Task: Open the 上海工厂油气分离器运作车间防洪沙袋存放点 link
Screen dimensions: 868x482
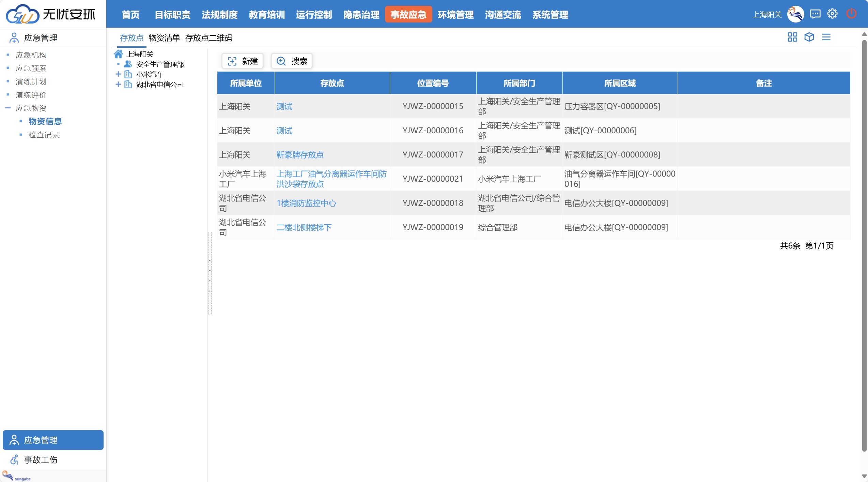Action: (331, 179)
